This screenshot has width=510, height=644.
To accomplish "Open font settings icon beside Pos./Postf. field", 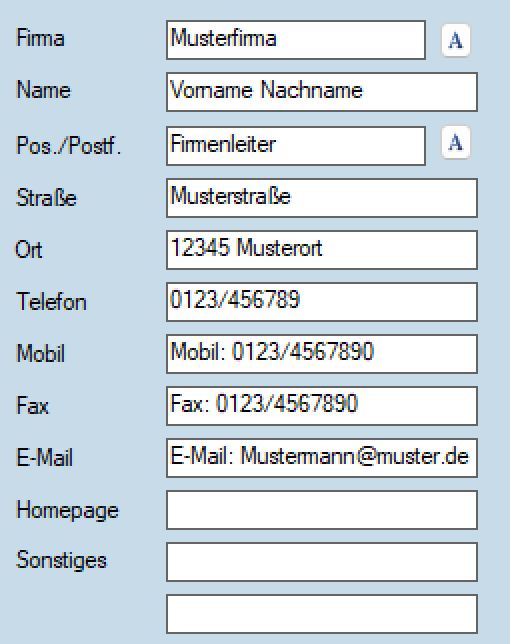I will coord(456,142).
